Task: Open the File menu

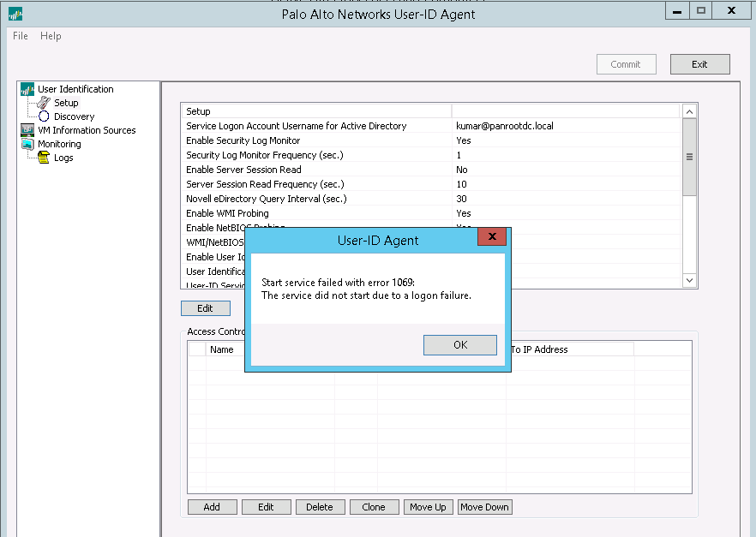Action: click(x=19, y=36)
